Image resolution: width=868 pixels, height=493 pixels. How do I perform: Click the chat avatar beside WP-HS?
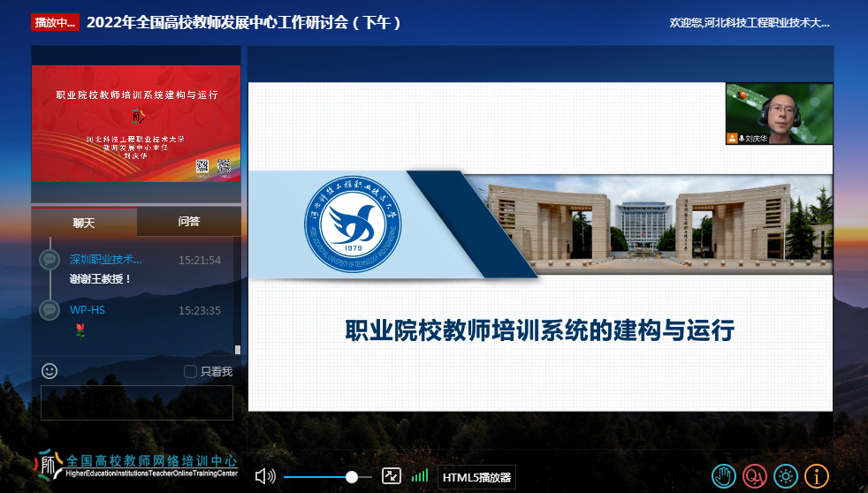click(x=49, y=310)
